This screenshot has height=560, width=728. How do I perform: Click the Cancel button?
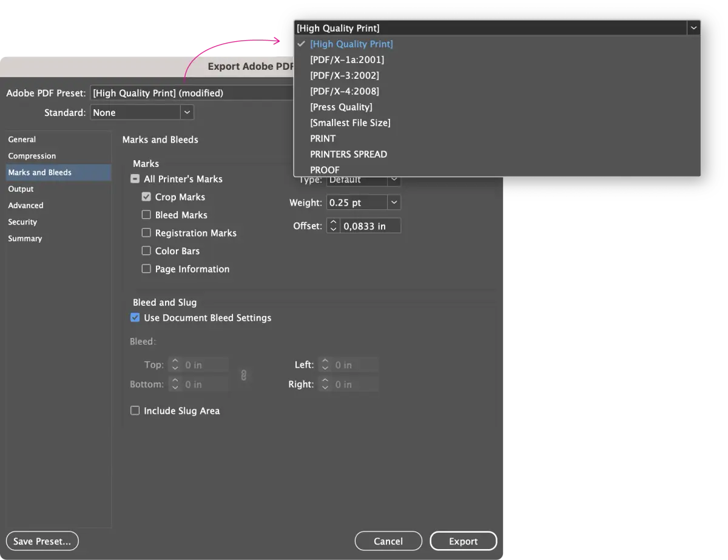[x=388, y=541]
